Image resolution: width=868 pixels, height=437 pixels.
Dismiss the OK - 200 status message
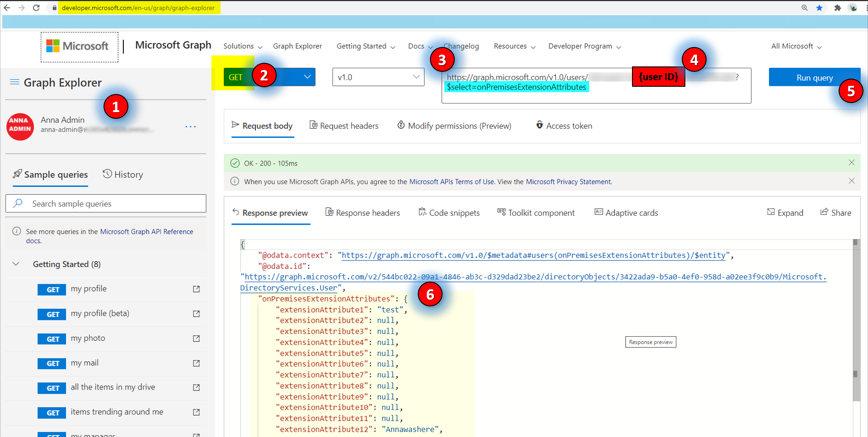pyautogui.click(x=852, y=163)
